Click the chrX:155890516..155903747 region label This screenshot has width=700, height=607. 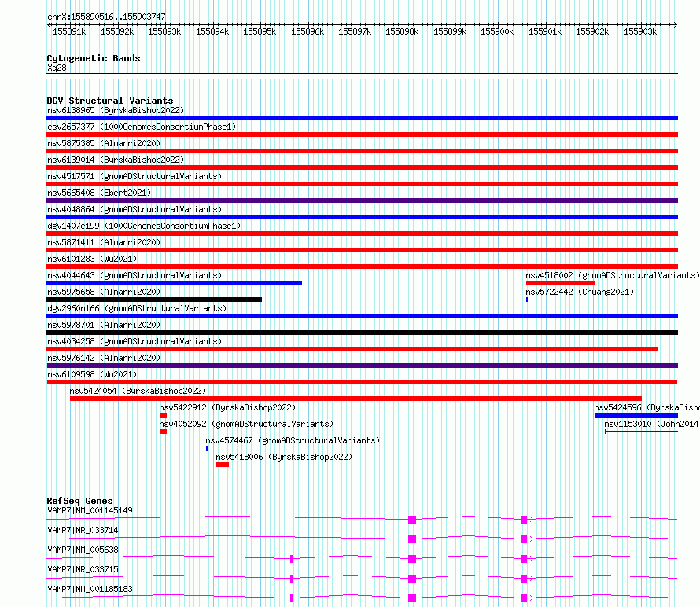(106, 17)
